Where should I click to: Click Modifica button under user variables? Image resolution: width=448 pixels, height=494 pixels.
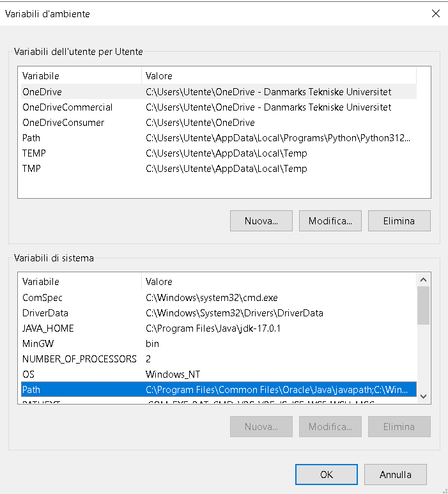[x=330, y=221]
